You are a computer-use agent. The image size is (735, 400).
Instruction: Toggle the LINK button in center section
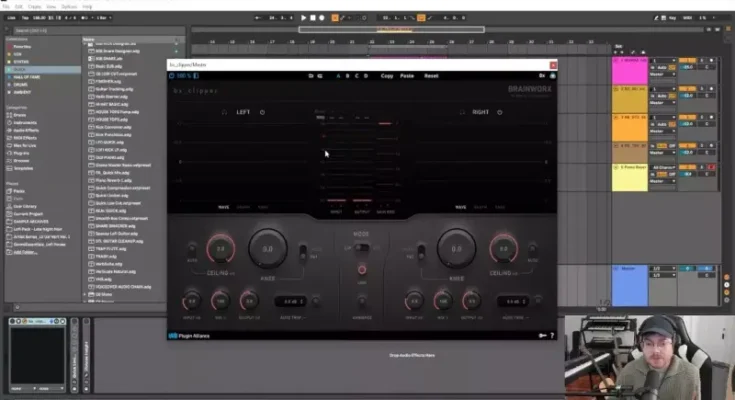pyautogui.click(x=361, y=271)
